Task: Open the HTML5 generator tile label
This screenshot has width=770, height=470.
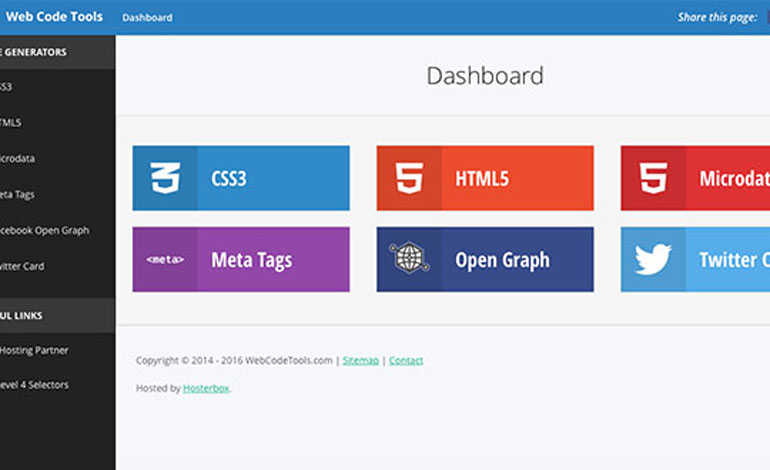Action: tap(482, 178)
